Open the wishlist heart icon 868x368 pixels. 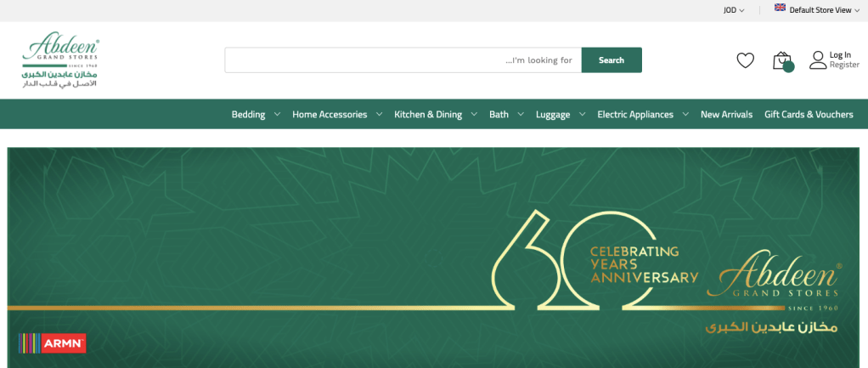(x=745, y=60)
